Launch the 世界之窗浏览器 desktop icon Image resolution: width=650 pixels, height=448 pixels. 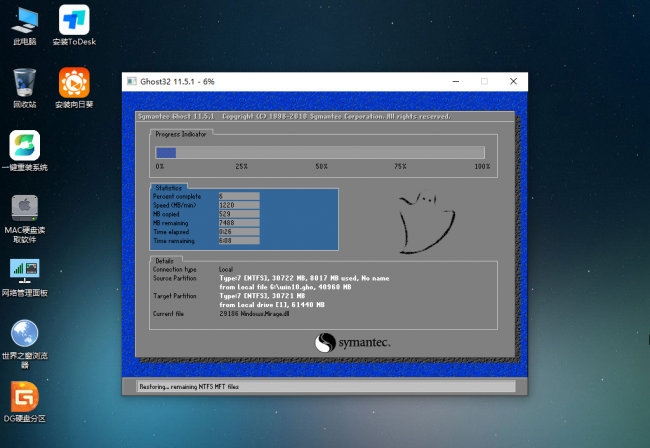[24, 344]
